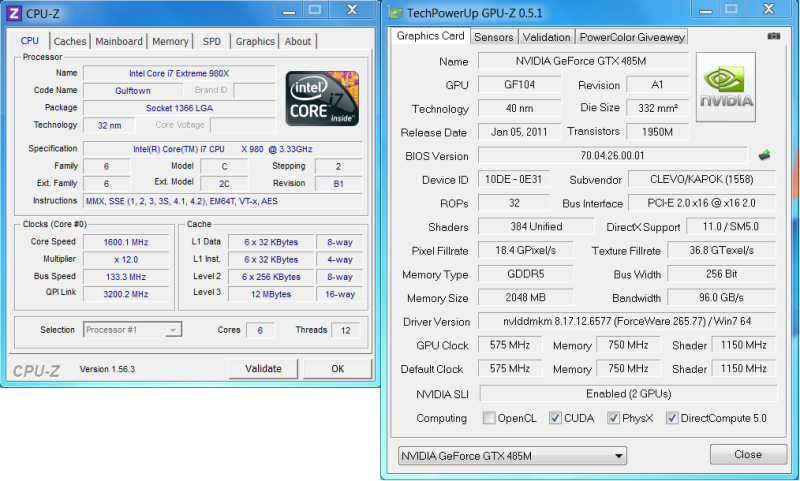The height and width of the screenshot is (481, 800).
Task: Switch to the Validation tab in GPU-Z
Action: (546, 37)
